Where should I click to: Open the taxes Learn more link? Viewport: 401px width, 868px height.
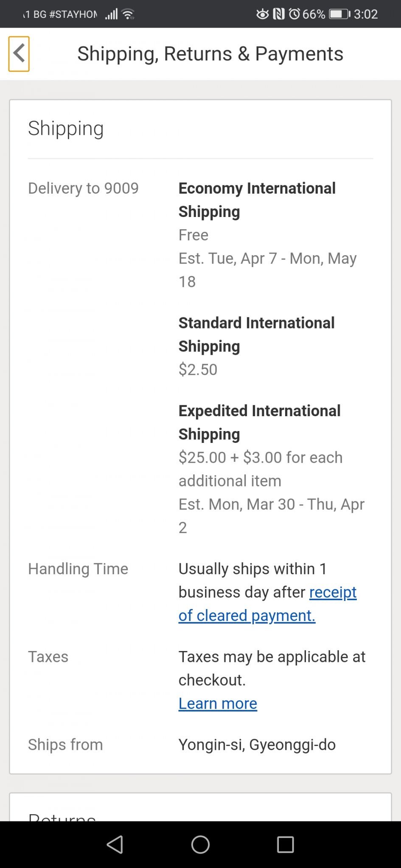(x=218, y=704)
